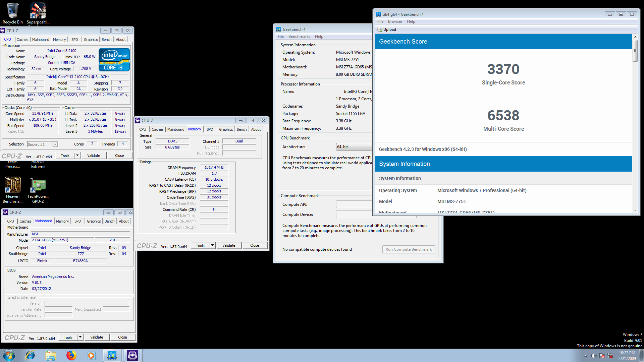Open the Architecture 64-bit dropdown in Geekbench

pos(354,147)
